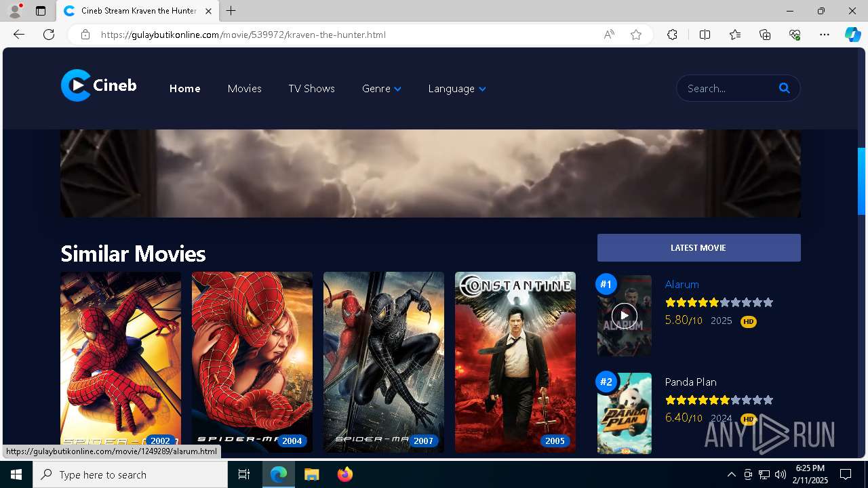The width and height of the screenshot is (868, 488).
Task: Add this page to favorites
Action: click(636, 35)
